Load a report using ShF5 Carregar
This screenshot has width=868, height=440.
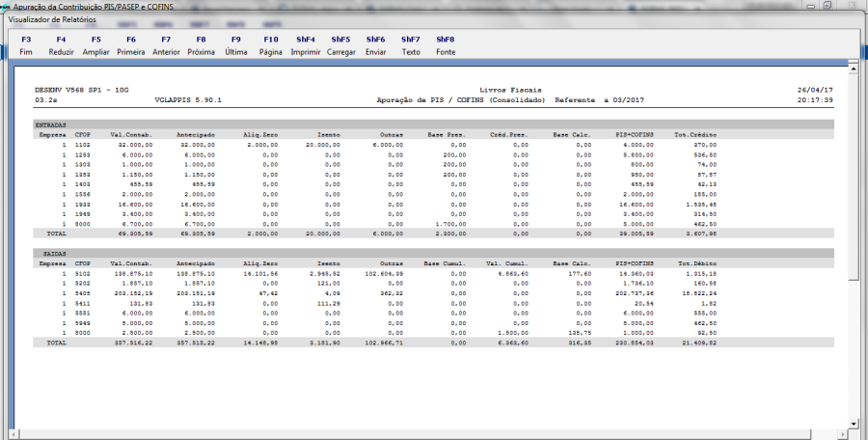(341, 46)
